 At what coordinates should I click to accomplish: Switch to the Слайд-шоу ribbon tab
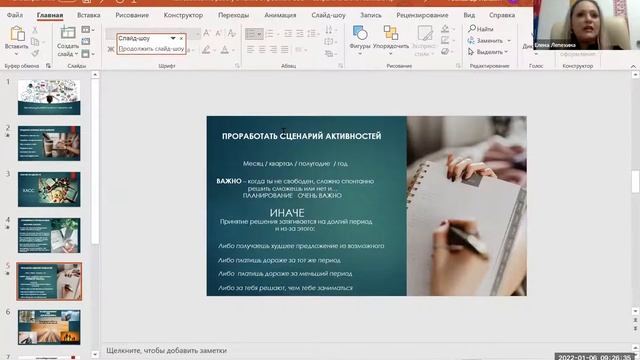pyautogui.click(x=328, y=15)
